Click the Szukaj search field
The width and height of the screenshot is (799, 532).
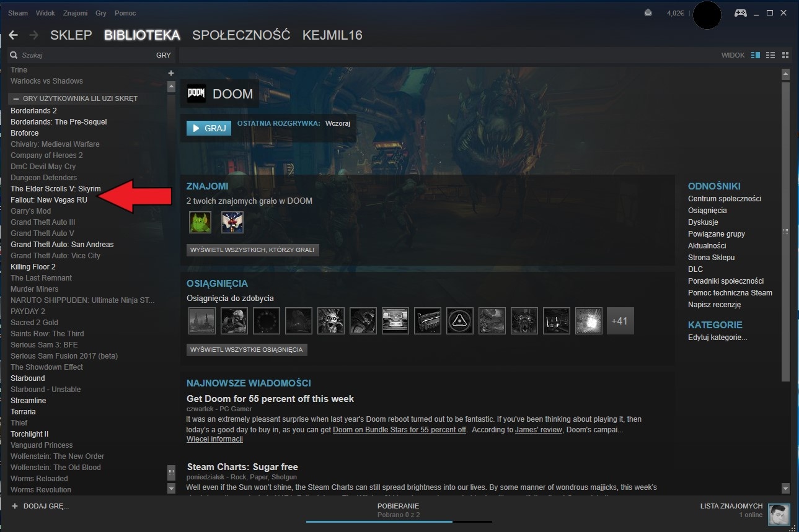click(x=81, y=55)
